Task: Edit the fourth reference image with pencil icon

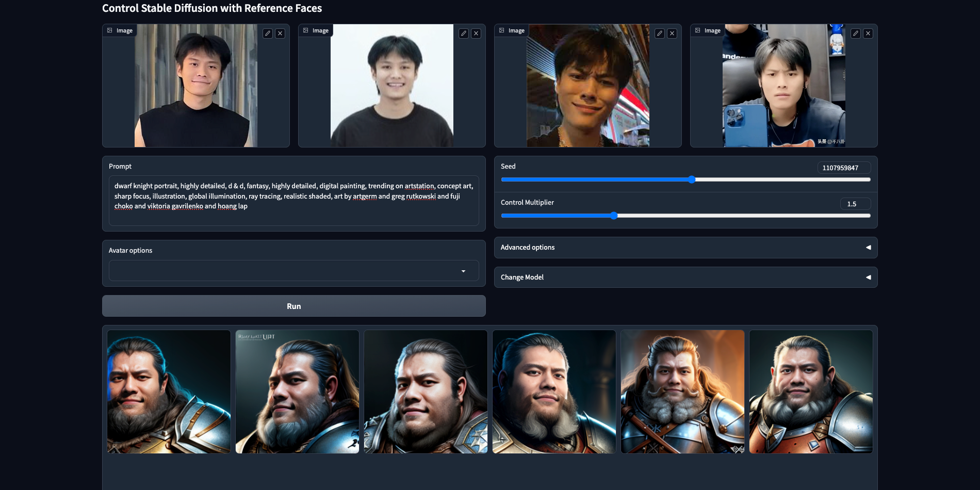Action: click(856, 34)
